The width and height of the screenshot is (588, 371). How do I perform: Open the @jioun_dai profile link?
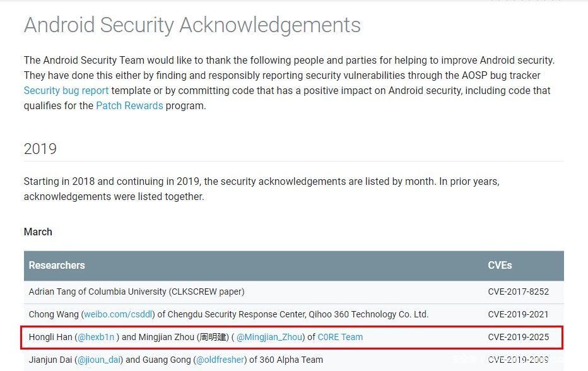point(98,360)
